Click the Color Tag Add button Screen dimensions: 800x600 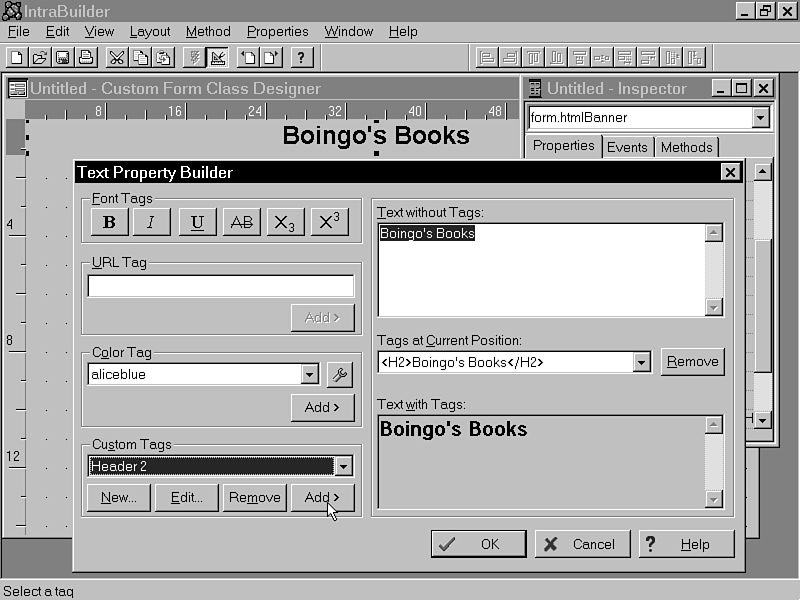(322, 408)
